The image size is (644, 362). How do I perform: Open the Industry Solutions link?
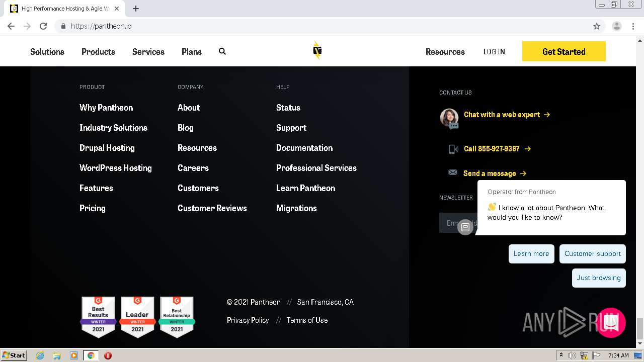[113, 128]
